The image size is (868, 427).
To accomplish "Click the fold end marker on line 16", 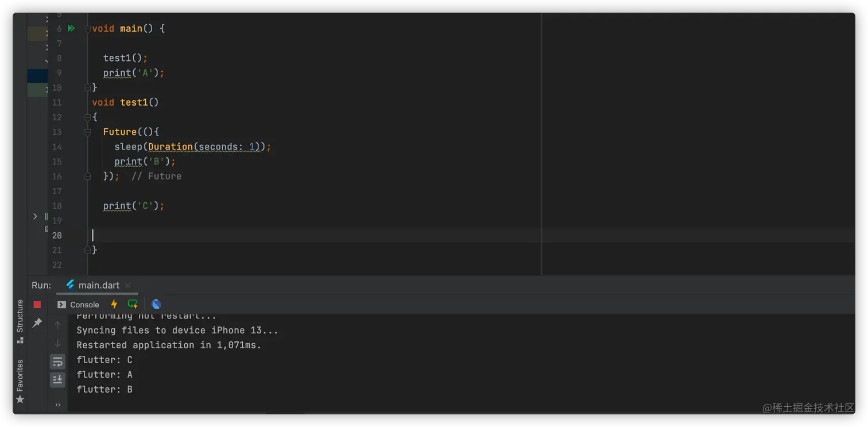I will [x=88, y=176].
